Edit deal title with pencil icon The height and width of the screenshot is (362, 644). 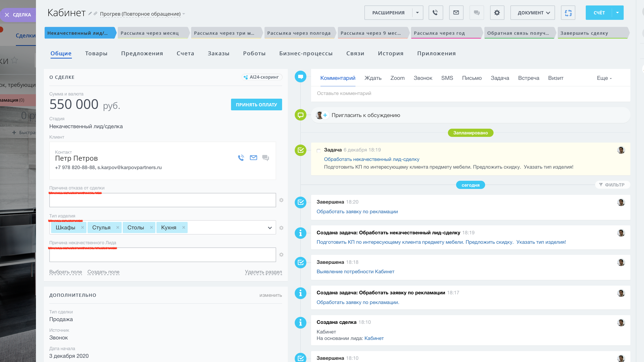point(90,13)
